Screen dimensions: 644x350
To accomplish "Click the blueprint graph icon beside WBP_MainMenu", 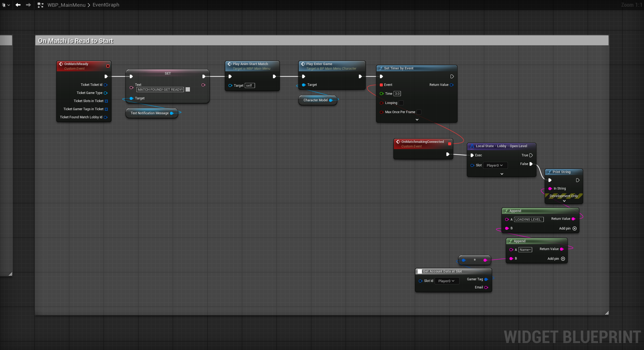I will click(41, 5).
